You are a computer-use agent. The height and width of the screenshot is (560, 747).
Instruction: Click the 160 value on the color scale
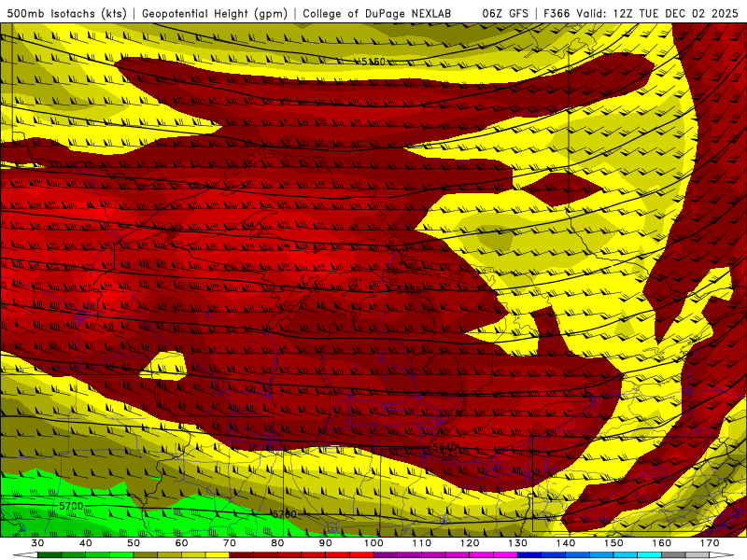click(662, 543)
